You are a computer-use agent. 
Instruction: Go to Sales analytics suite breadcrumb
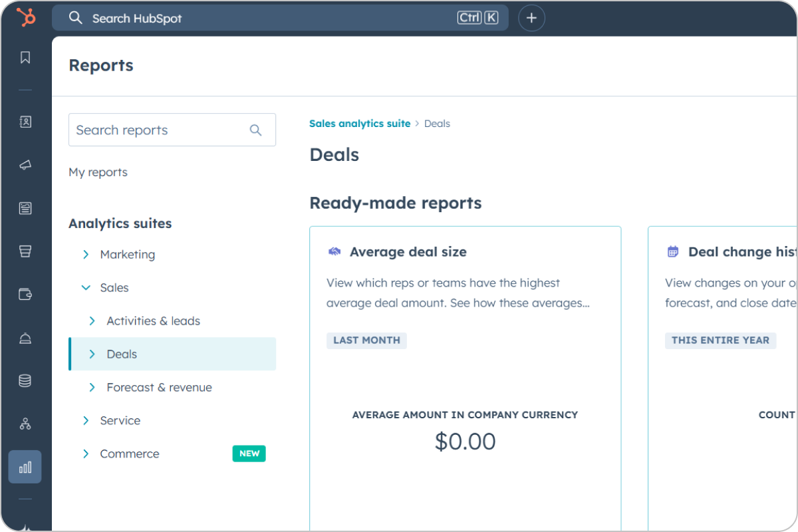pyautogui.click(x=360, y=124)
